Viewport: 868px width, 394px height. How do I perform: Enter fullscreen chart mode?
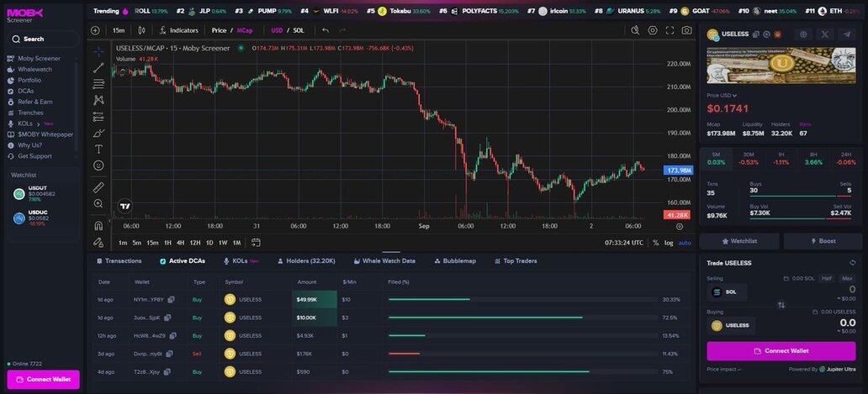[x=670, y=30]
